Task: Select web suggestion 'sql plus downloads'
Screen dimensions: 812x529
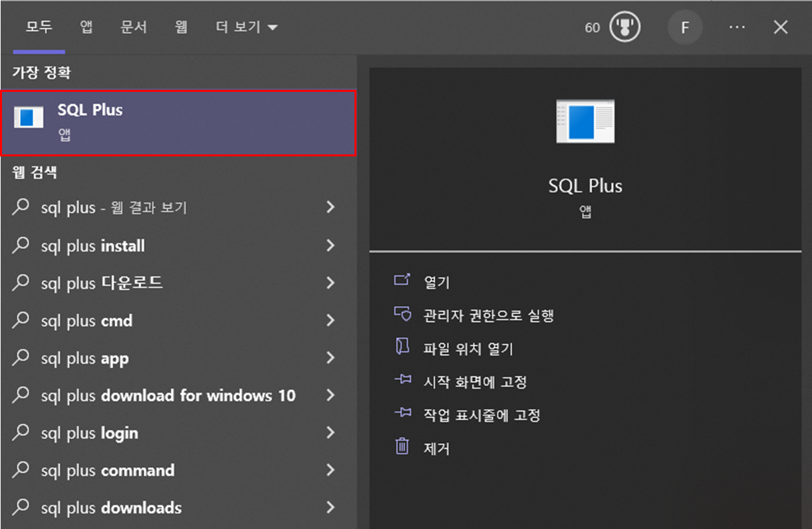Action: 178,508
